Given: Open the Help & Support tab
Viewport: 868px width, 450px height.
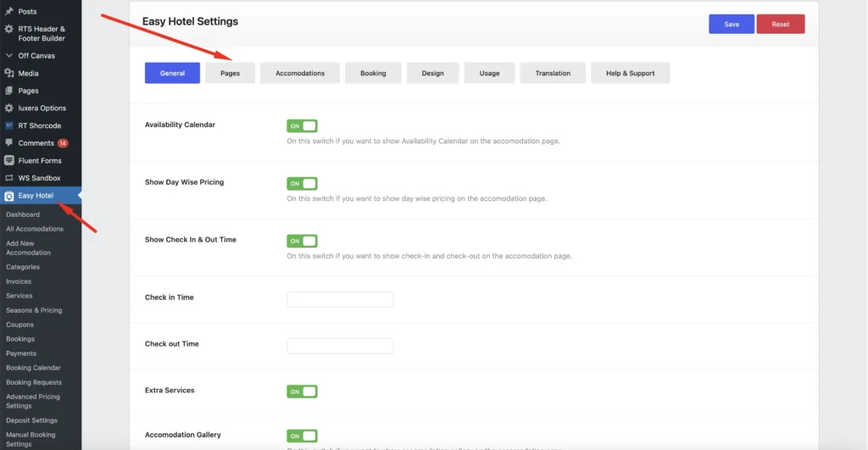Looking at the screenshot, I should coord(630,73).
